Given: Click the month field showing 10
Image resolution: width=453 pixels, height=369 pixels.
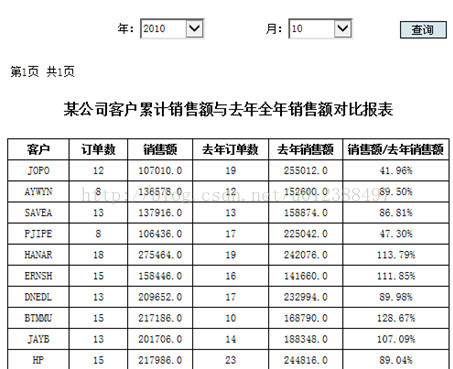Looking at the screenshot, I should tap(320, 29).
